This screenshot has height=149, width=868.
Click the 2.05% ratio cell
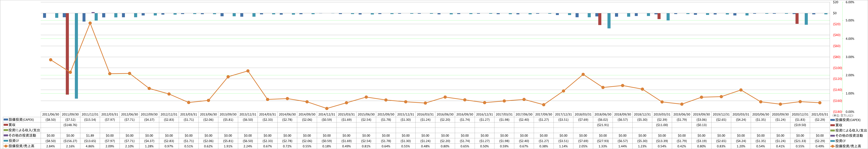pyautogui.click(x=583, y=146)
